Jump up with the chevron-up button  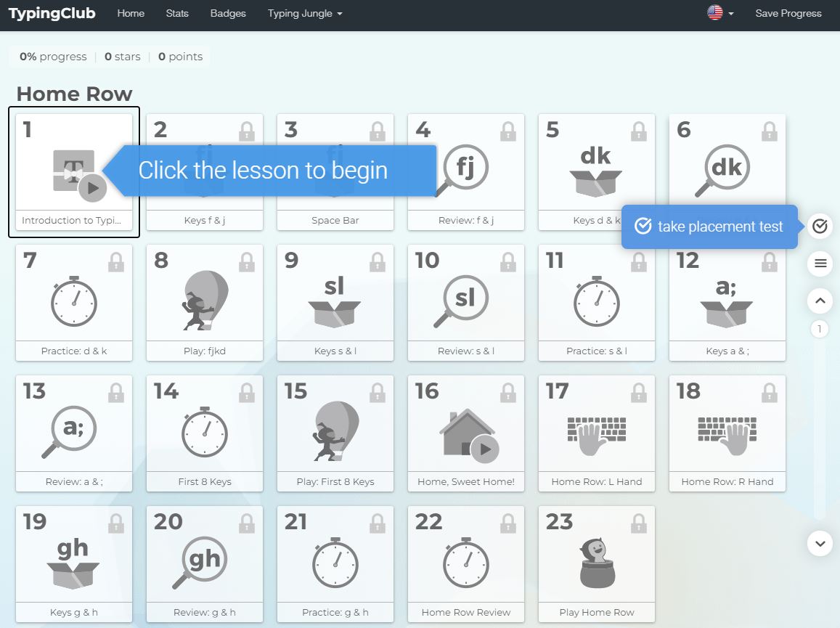(x=820, y=301)
